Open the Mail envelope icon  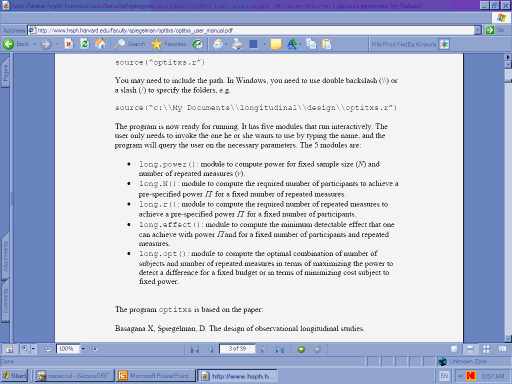pyautogui.click(x=218, y=44)
